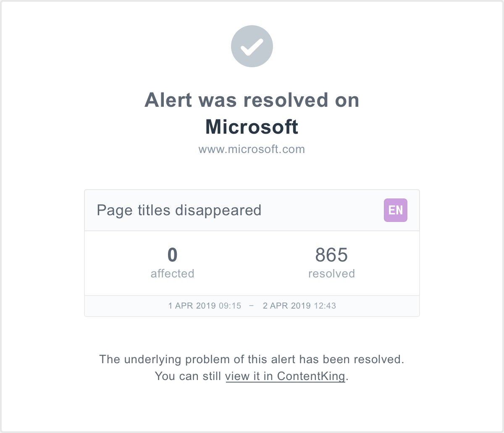Click the dash separating the two dates
The height and width of the screenshot is (433, 504).
pyautogui.click(x=252, y=306)
